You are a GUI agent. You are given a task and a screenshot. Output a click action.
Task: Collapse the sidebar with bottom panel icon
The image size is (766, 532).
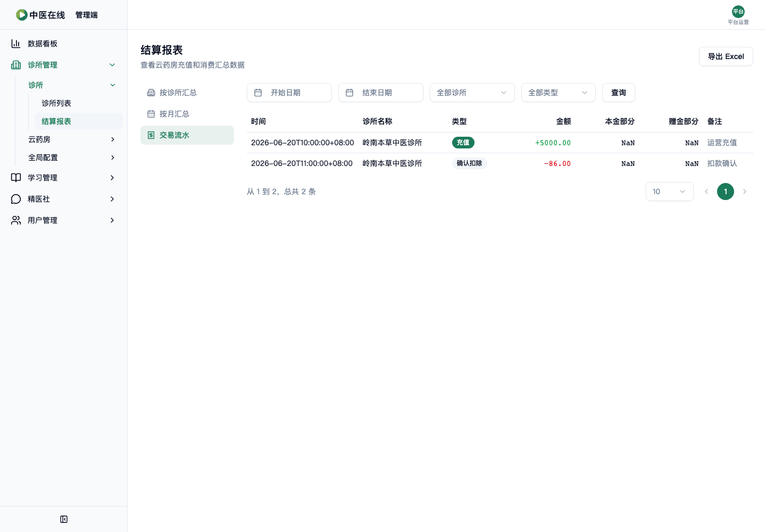64,519
